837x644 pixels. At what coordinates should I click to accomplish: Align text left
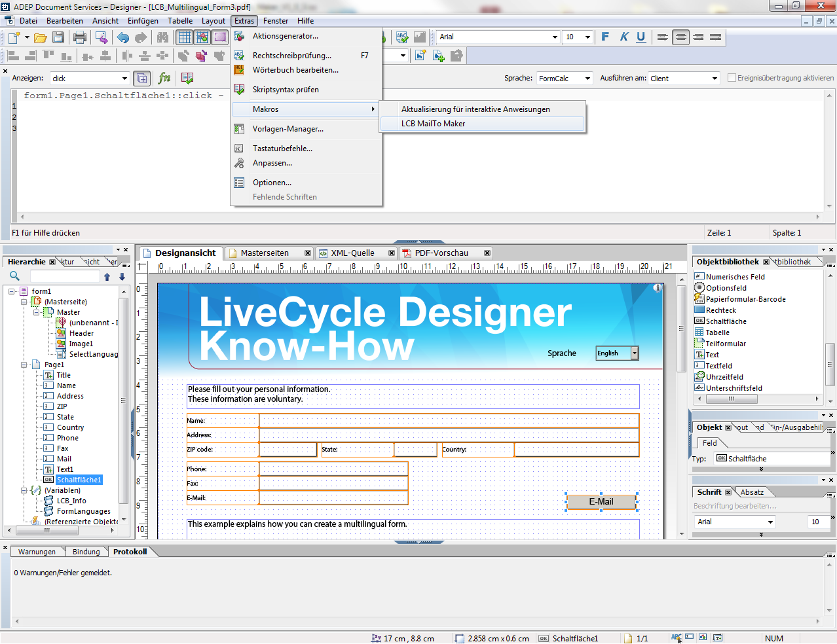pos(663,37)
